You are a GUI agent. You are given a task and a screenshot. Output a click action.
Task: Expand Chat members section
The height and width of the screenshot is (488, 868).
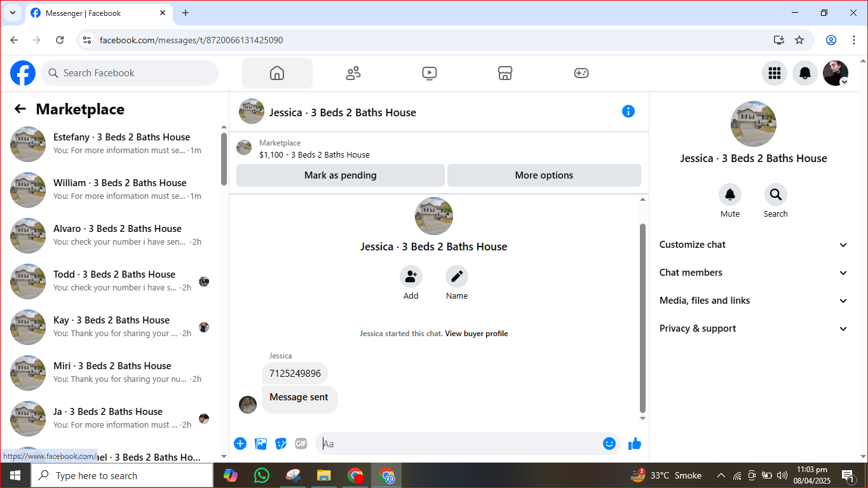(754, 273)
